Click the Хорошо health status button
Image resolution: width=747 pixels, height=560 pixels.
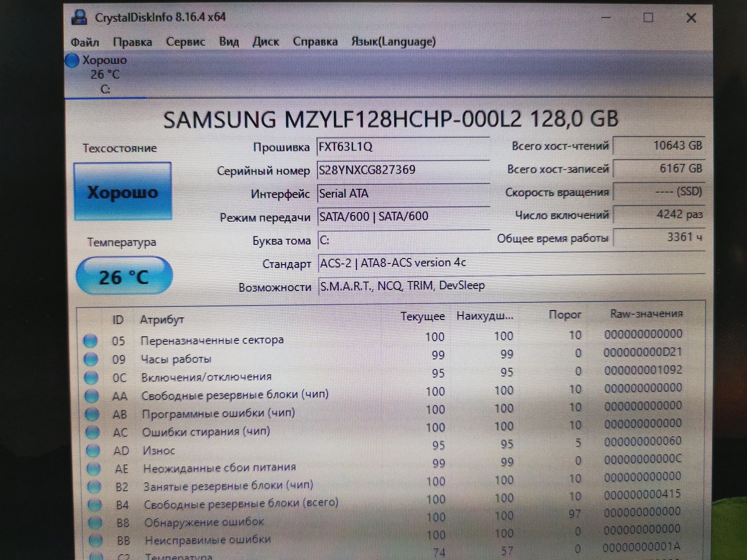123,192
